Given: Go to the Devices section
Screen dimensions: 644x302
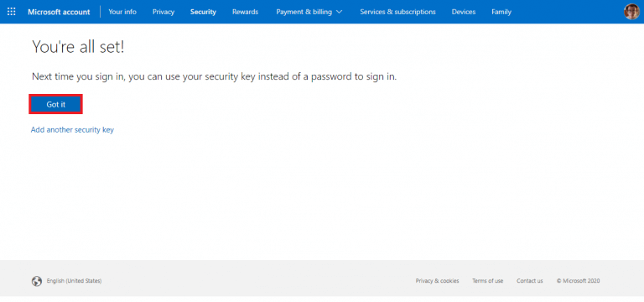Looking at the screenshot, I should click(x=463, y=12).
